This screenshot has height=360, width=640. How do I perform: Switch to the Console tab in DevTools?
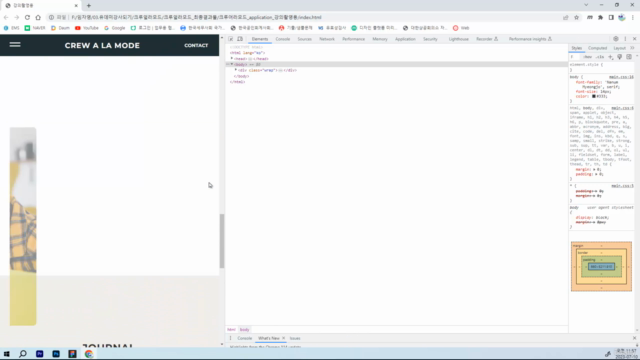click(x=282, y=39)
